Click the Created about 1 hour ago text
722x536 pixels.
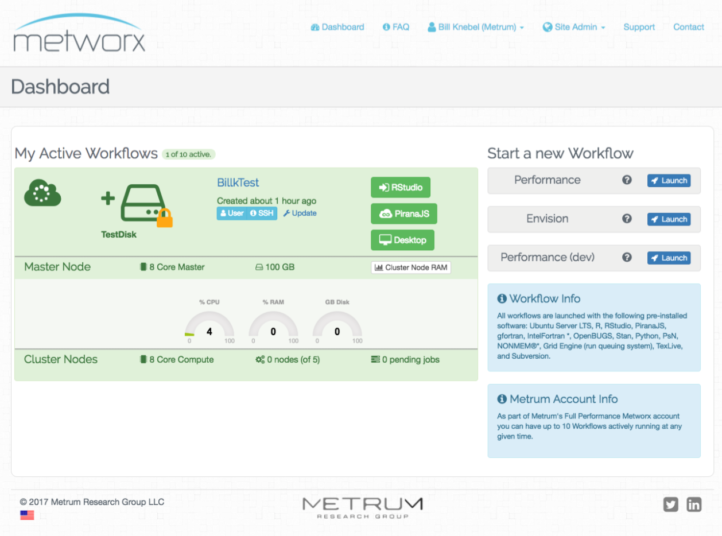[267, 201]
